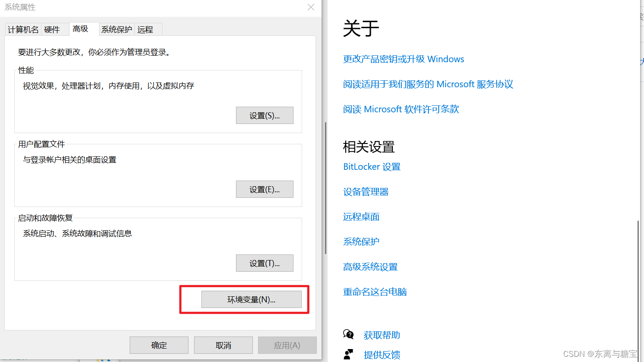Click the 设置(S)... performance button
Image resolution: width=644 pixels, height=362 pixels.
pos(265,115)
